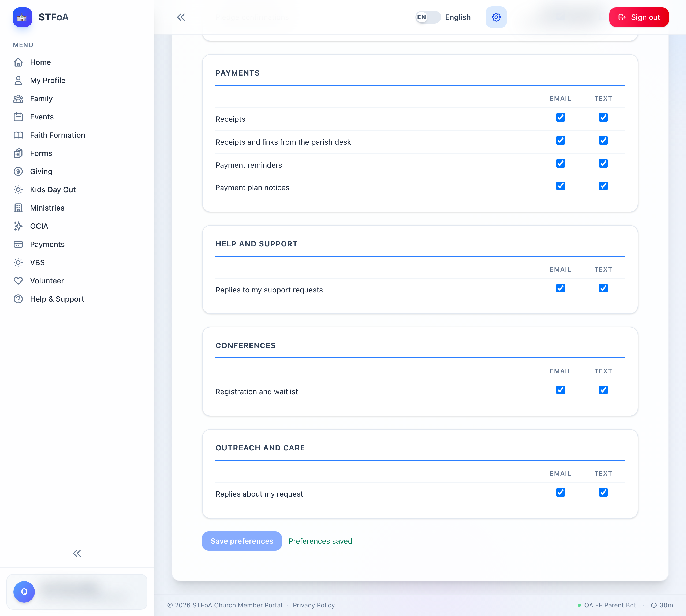Collapse menu with bottom sidebar chevrons
This screenshot has height=616, width=686.
(77, 553)
